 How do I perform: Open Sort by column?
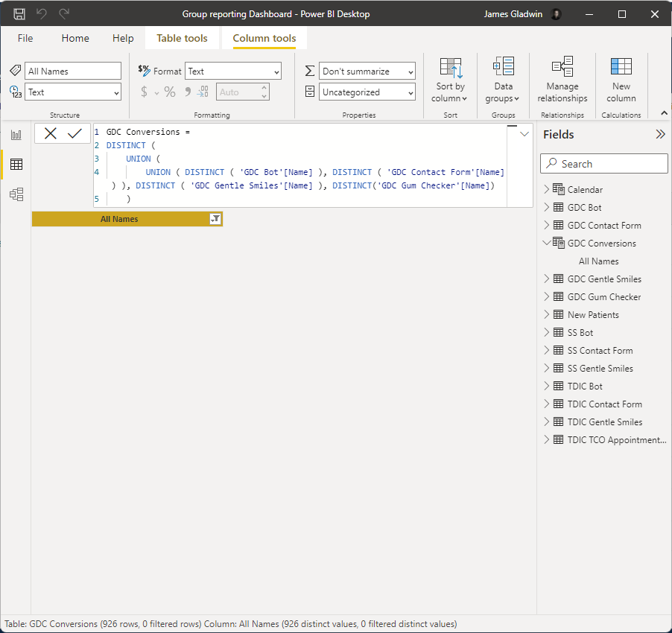click(450, 80)
